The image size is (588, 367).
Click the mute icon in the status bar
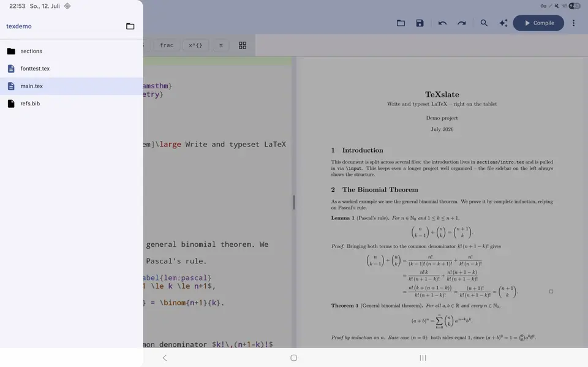coord(557,6)
